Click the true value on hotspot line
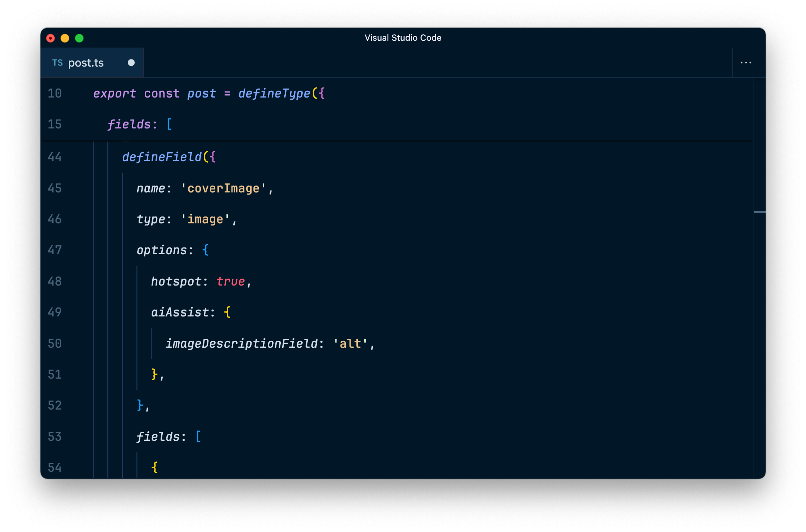 [x=230, y=282]
